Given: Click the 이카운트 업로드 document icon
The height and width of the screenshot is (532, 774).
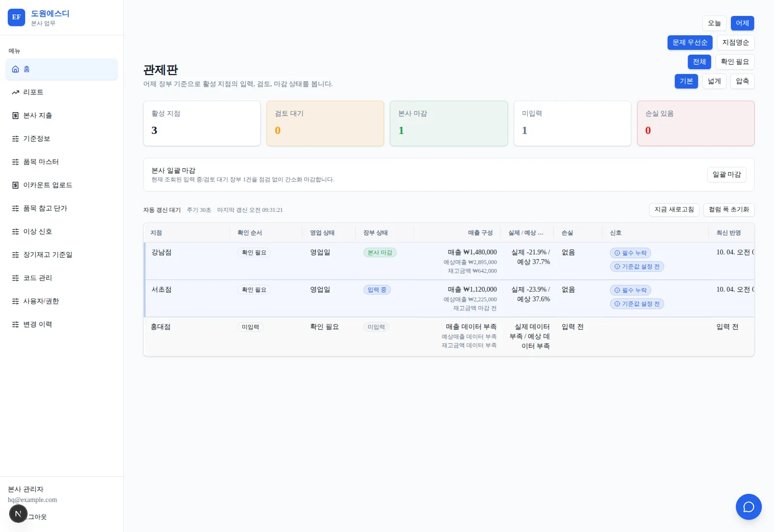Looking at the screenshot, I should [15, 185].
